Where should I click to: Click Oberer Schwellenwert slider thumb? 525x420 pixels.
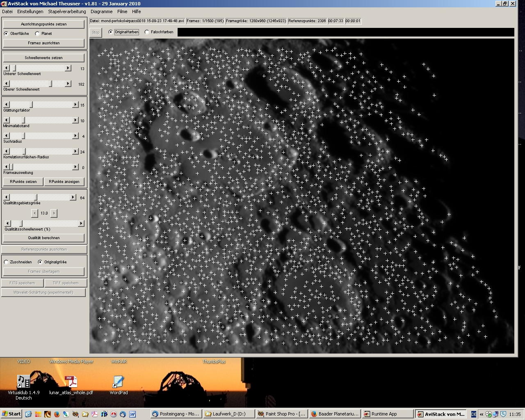pos(51,84)
